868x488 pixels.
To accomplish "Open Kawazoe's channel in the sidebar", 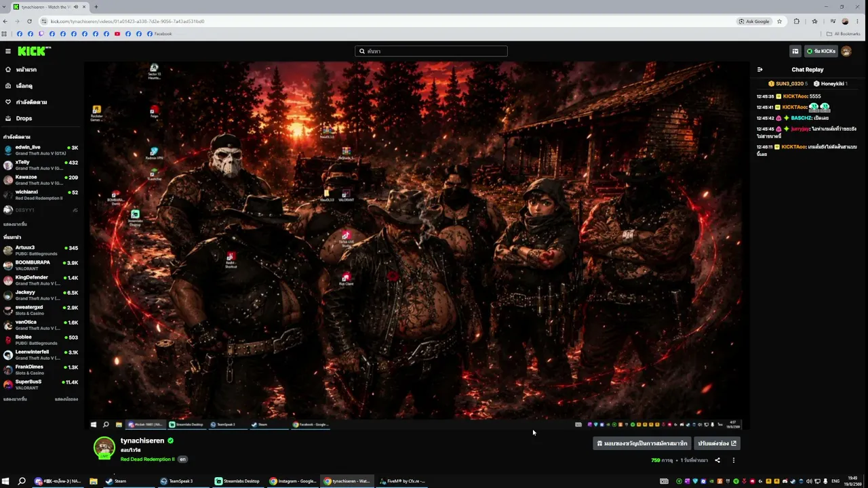I will pyautogui.click(x=41, y=180).
